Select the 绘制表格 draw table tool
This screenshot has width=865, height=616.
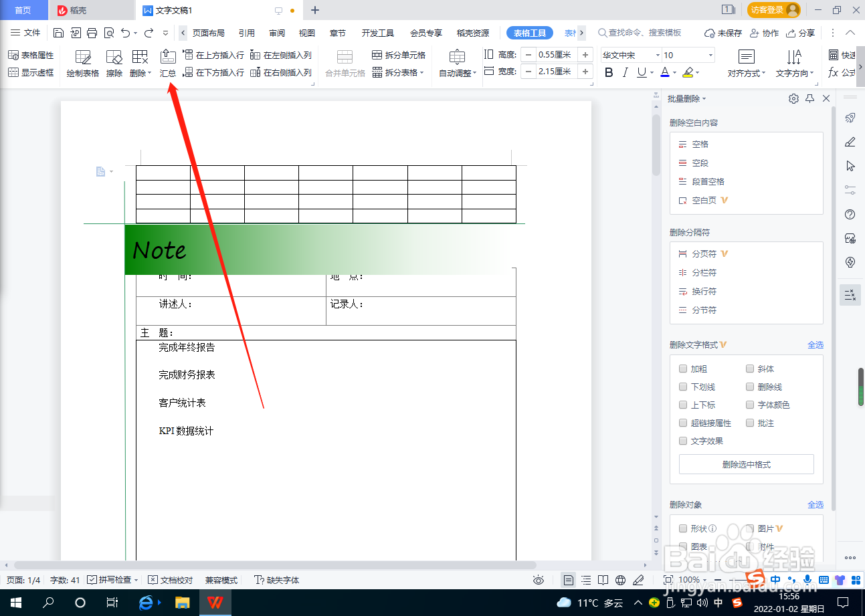tap(83, 64)
